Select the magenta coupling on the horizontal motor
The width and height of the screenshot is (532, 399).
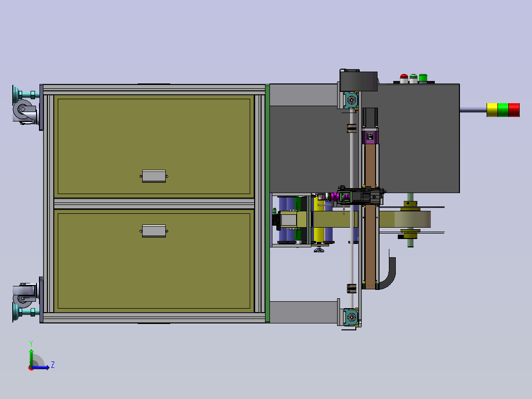coord(335,197)
